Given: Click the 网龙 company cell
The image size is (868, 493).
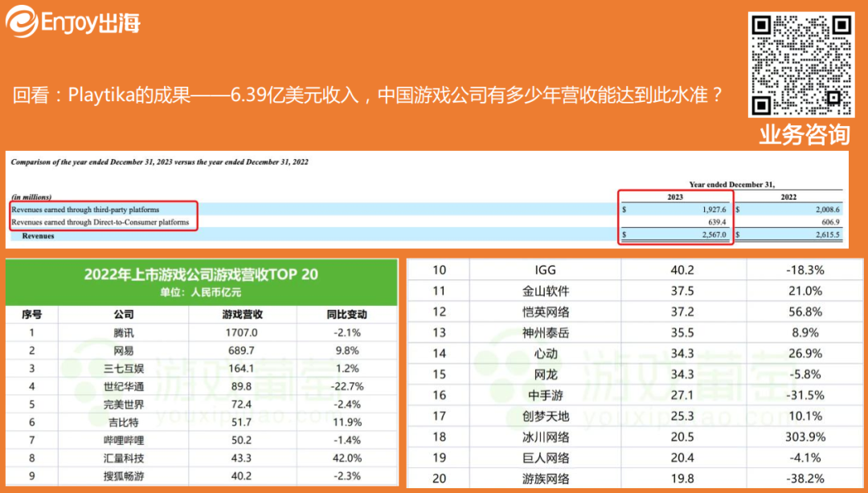Looking at the screenshot, I should [545, 375].
